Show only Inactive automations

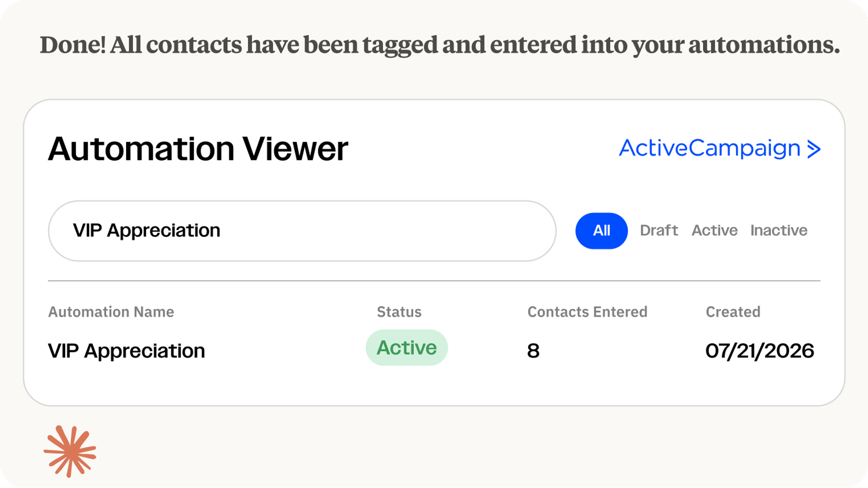(778, 230)
